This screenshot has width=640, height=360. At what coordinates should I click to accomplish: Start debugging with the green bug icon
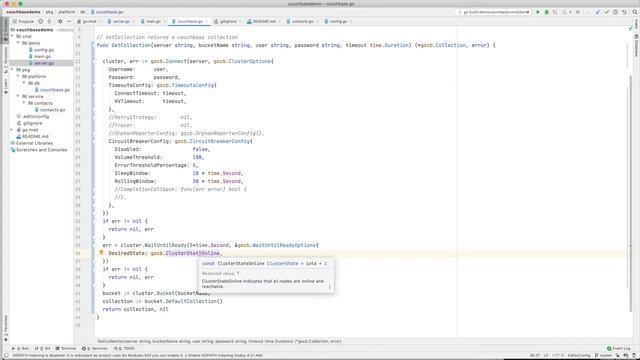click(547, 12)
